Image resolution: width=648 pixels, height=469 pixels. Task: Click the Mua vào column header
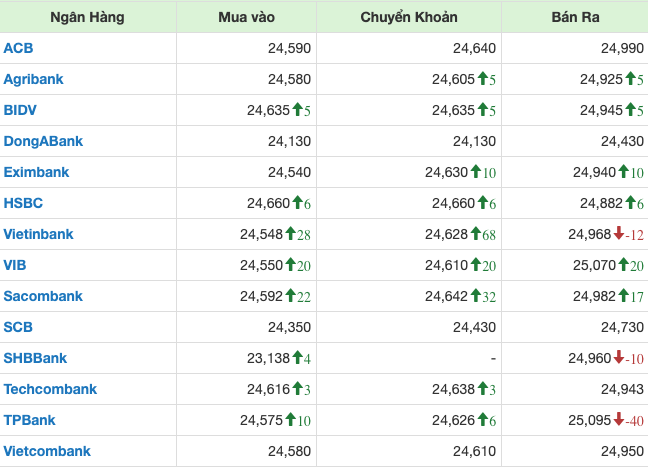pos(247,17)
